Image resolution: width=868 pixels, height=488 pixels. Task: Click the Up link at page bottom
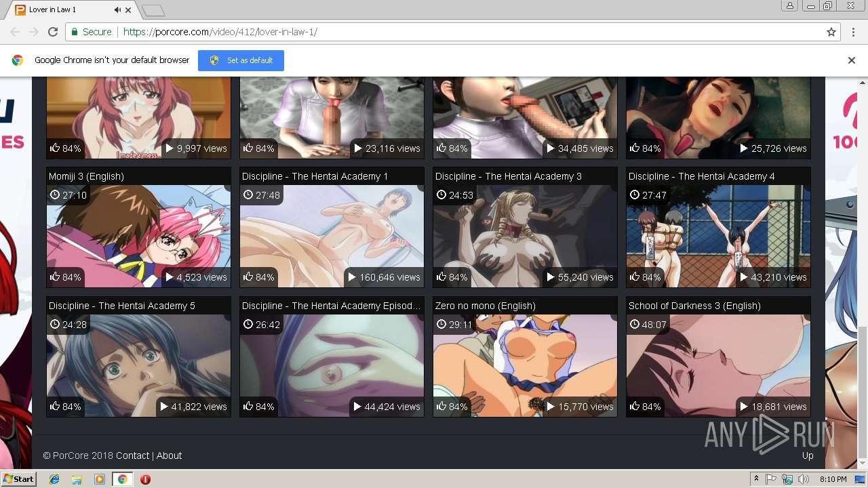point(808,455)
